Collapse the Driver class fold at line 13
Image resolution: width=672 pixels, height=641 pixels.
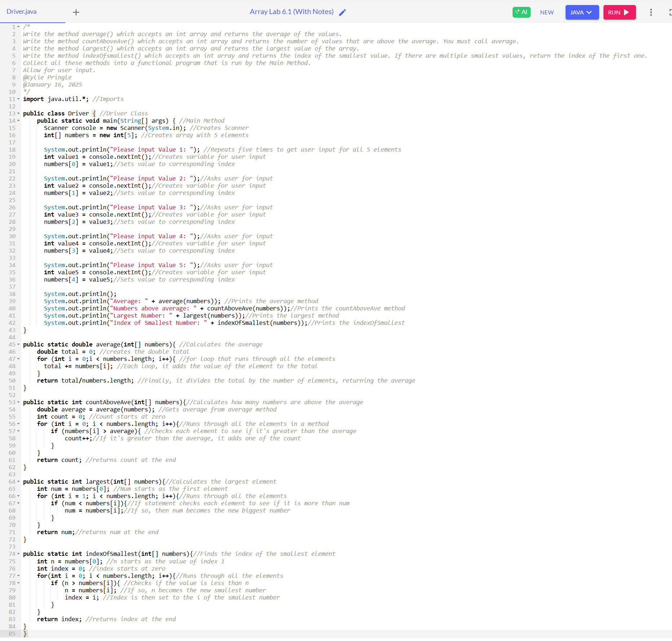point(18,113)
